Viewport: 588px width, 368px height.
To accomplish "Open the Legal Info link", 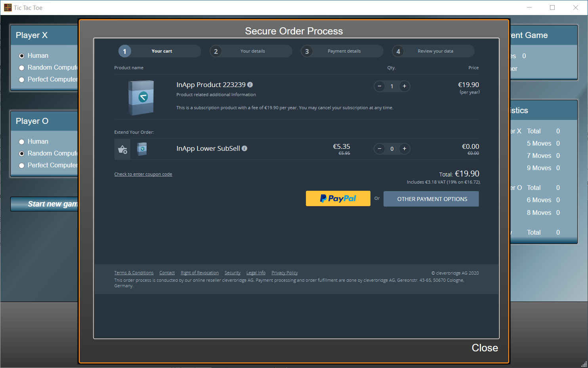I will [x=256, y=273].
